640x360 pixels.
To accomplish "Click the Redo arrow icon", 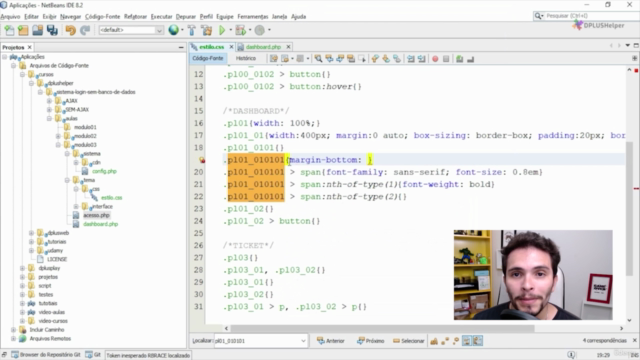I will (85, 30).
